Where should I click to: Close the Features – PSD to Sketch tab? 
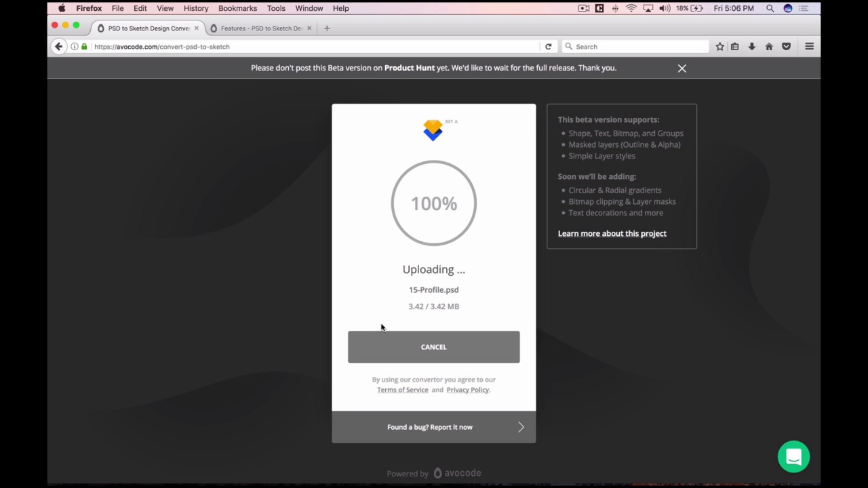point(309,28)
